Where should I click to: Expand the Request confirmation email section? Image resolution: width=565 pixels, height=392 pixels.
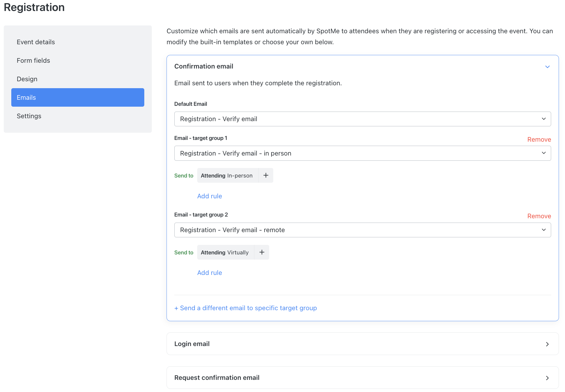coord(363,378)
